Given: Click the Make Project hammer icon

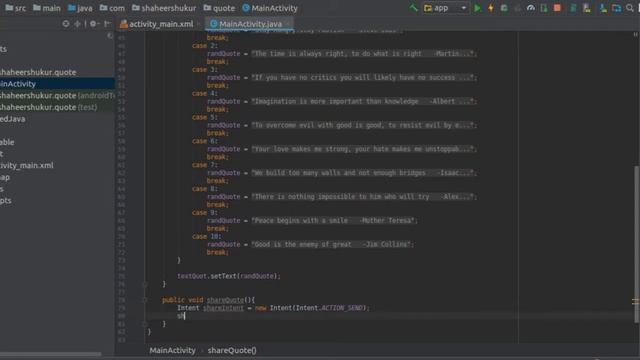Looking at the screenshot, I should [x=413, y=8].
